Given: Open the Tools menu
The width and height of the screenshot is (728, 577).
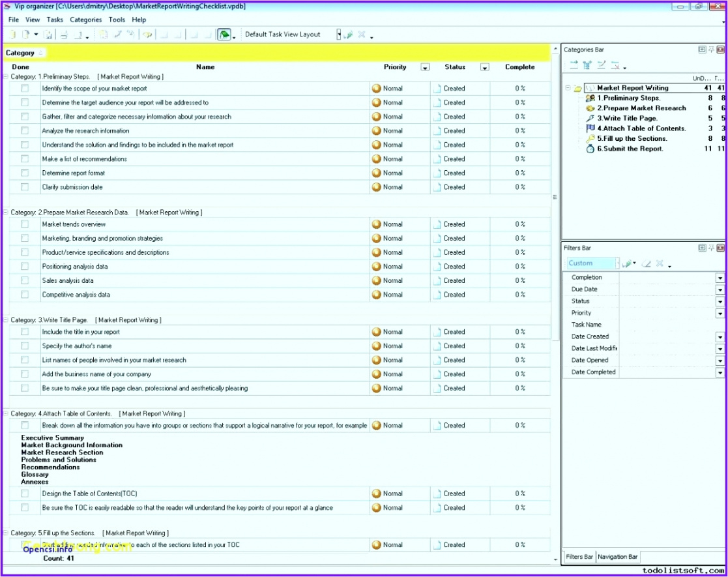Looking at the screenshot, I should click(117, 20).
